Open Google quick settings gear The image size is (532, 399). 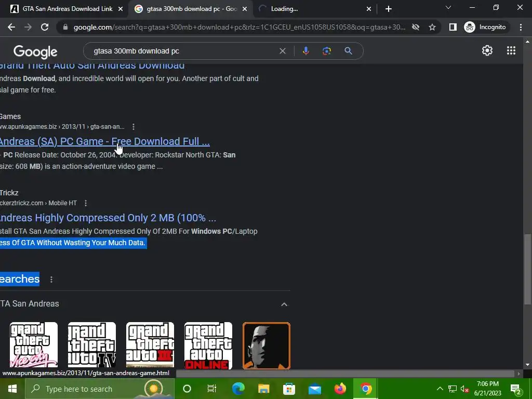[x=487, y=50]
